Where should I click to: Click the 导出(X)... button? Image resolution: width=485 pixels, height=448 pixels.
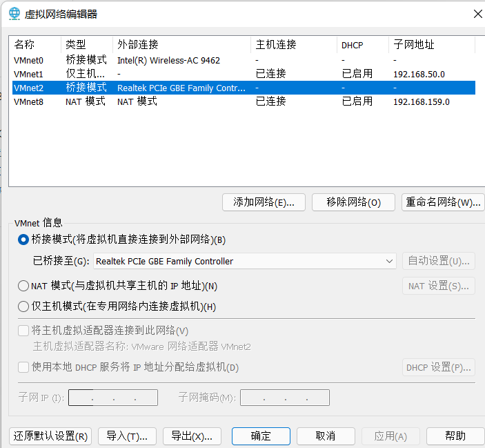click(192, 436)
